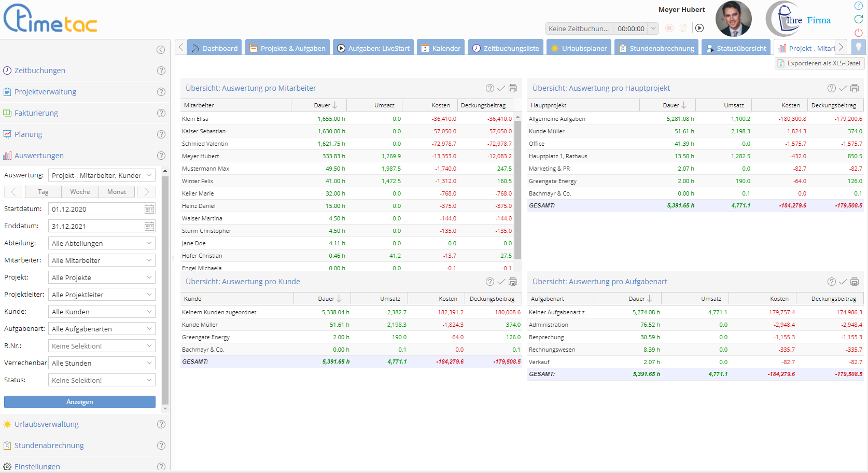
Task: Open help for Auswertung pro Hauptprojekt panel
Action: (832, 88)
